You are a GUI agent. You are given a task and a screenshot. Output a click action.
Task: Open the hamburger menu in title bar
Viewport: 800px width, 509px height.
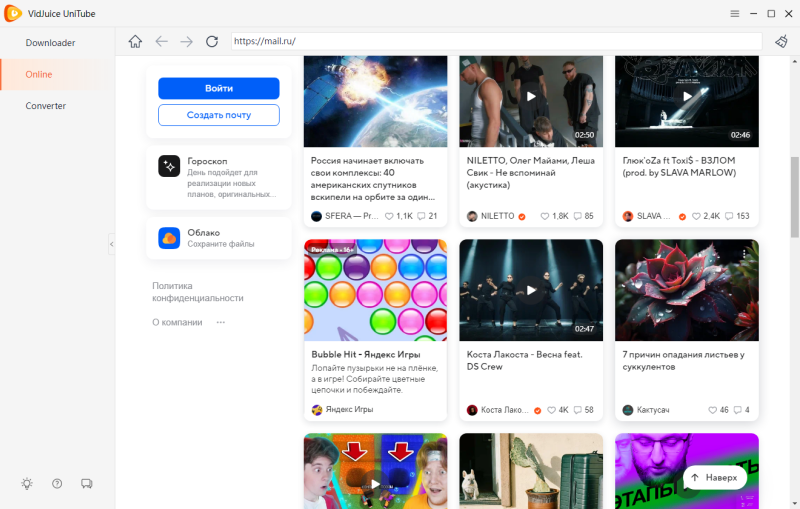(x=734, y=14)
